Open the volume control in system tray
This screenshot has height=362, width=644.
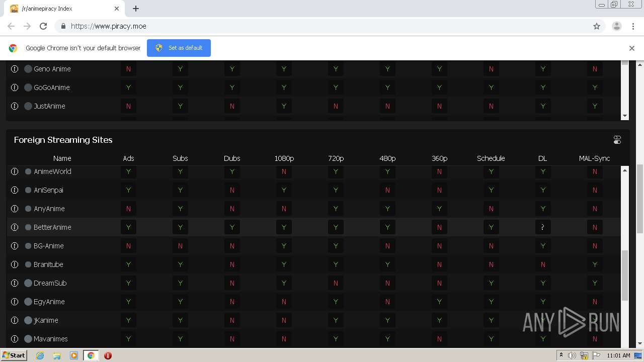572,355
